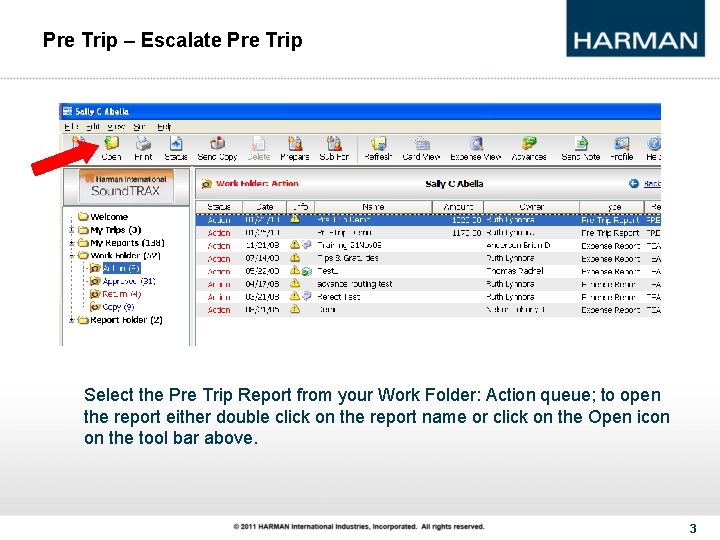Click the blue Back arrow icon
This screenshot has width=720, height=540.
tap(634, 183)
